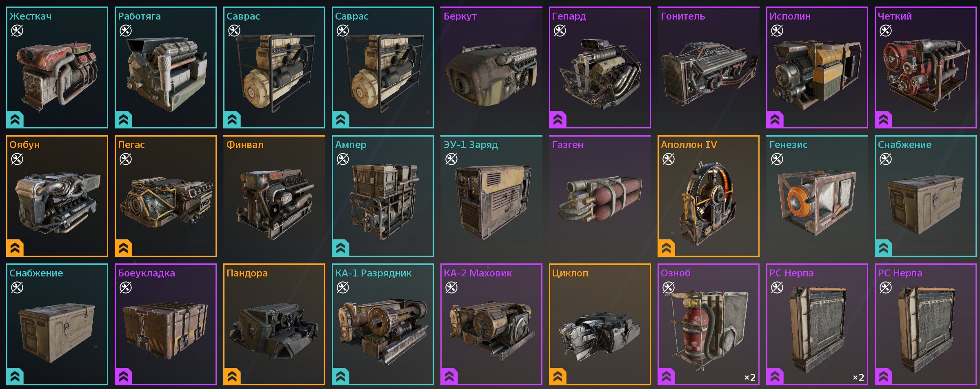Select the Беркут engine thumbnail
Viewport: 980px width, 389px height.
(491, 75)
